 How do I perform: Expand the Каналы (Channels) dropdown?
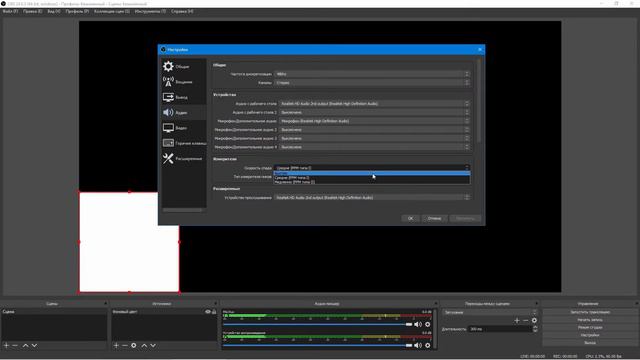pos(372,82)
